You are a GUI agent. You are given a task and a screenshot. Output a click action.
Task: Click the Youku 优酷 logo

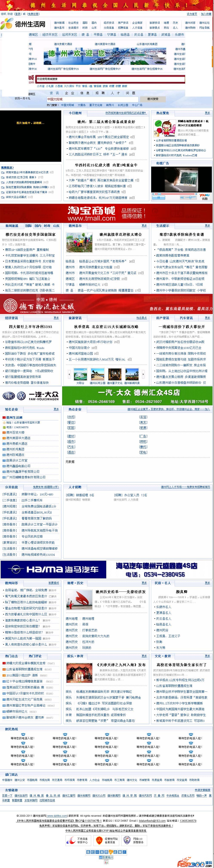[204, 197]
